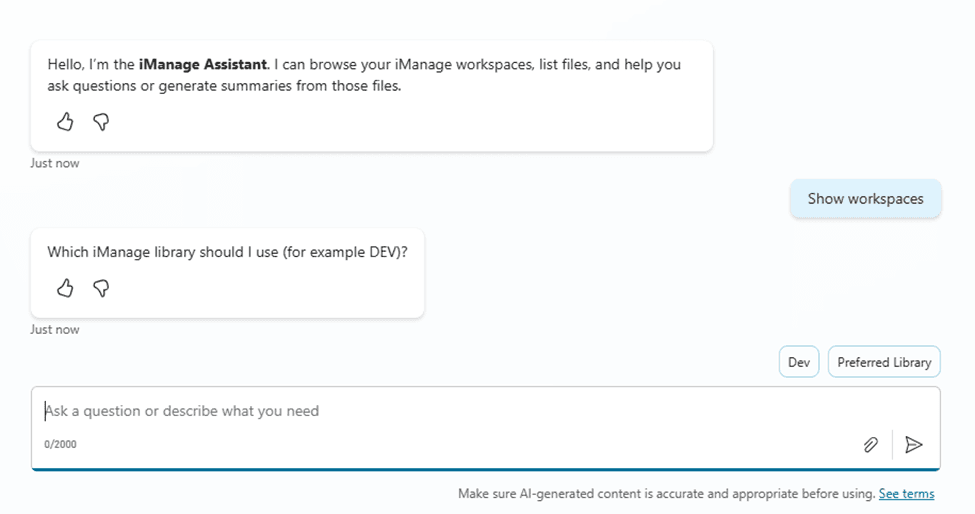Click the Just now timestamp under greeting
975x514 pixels.
pos(55,163)
